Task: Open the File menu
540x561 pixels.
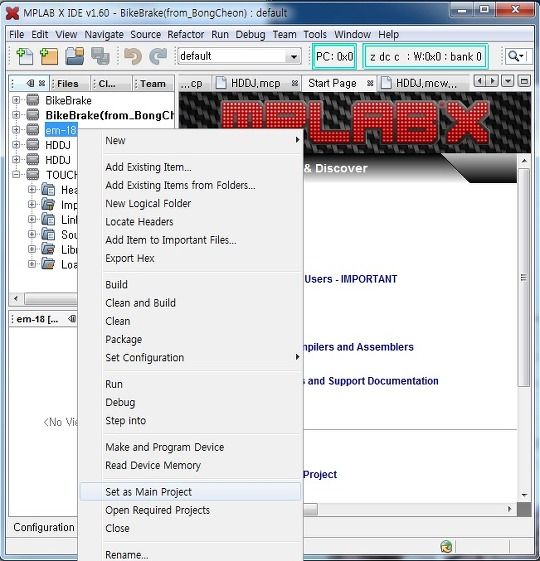Action: pyautogui.click(x=17, y=34)
